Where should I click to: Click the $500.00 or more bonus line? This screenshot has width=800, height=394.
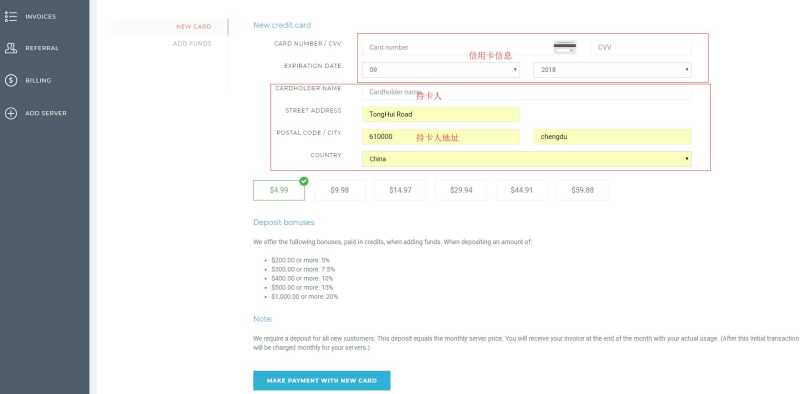pos(302,288)
